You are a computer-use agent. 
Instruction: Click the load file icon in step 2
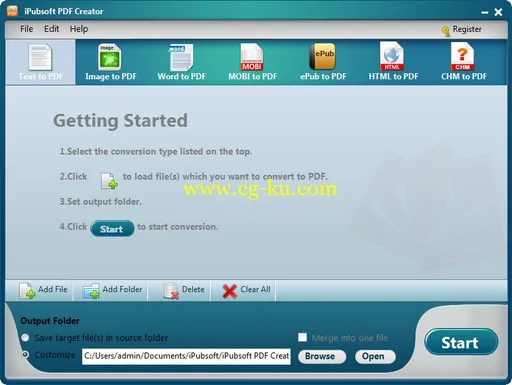[109, 180]
